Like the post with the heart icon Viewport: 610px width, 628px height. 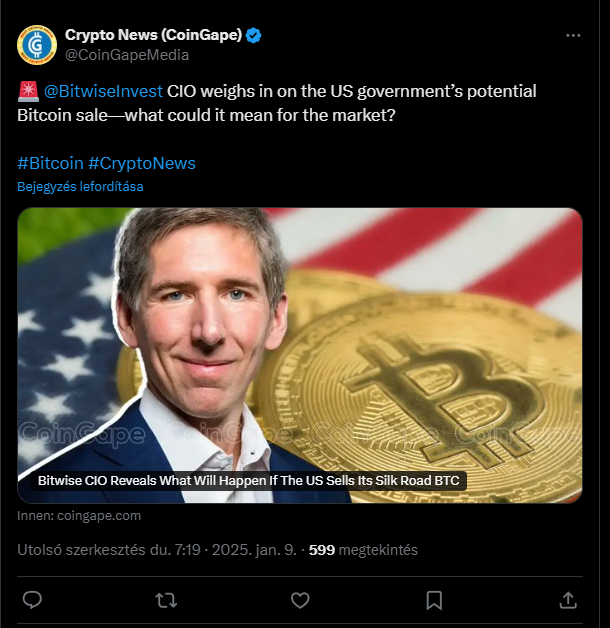point(300,600)
